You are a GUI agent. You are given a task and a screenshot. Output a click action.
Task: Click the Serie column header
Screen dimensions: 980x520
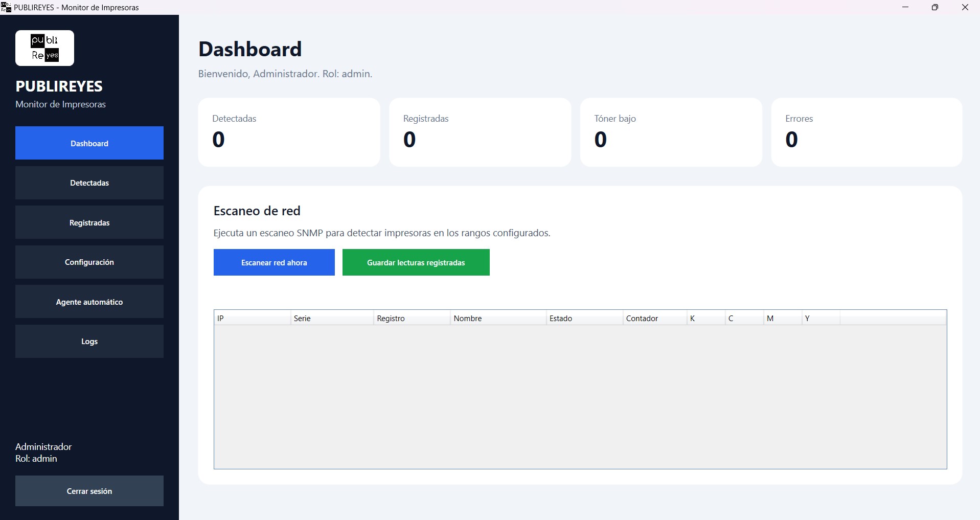[x=332, y=318]
